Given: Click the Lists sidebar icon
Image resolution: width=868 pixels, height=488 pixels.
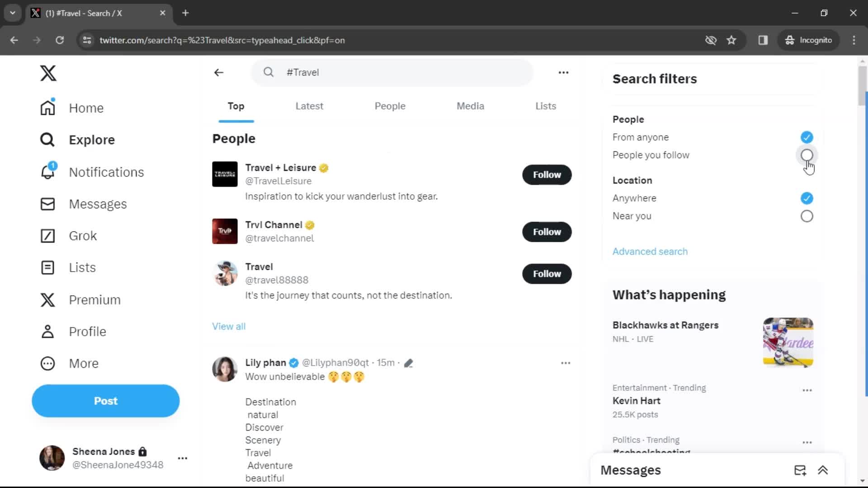Looking at the screenshot, I should coord(47,267).
